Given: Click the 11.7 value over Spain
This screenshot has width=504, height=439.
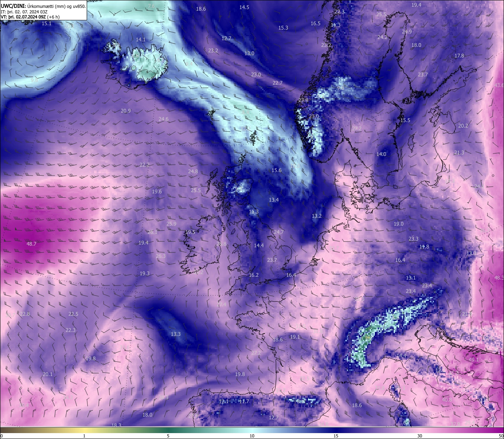Looking at the screenshot, I should pos(244,401).
